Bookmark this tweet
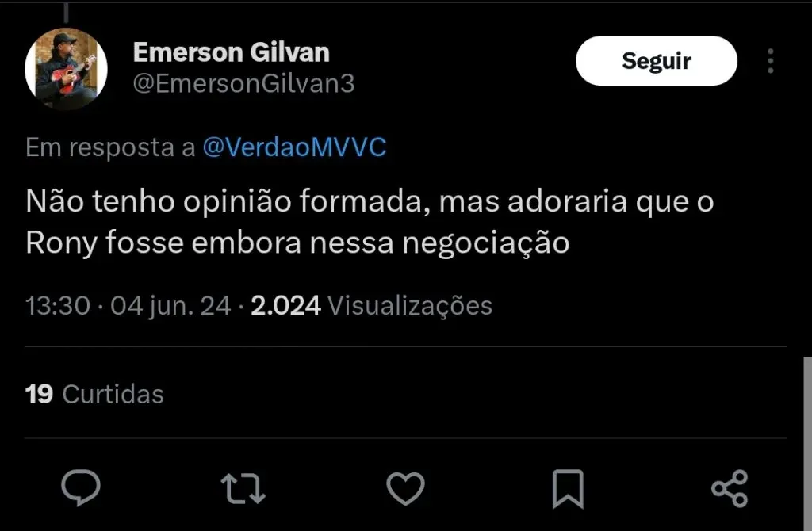This screenshot has height=531, width=812. pyautogui.click(x=568, y=487)
